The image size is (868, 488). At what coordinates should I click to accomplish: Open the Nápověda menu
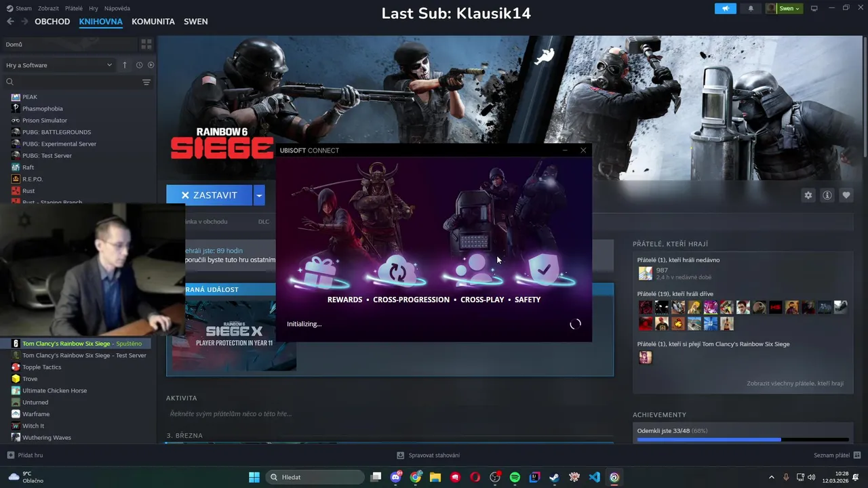click(x=117, y=8)
